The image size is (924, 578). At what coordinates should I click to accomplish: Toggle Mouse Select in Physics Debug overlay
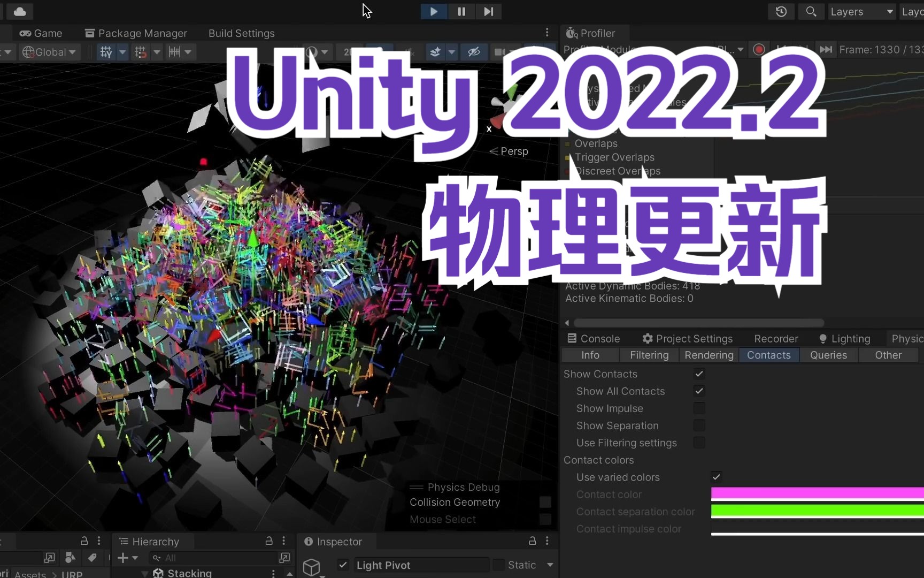point(545,519)
